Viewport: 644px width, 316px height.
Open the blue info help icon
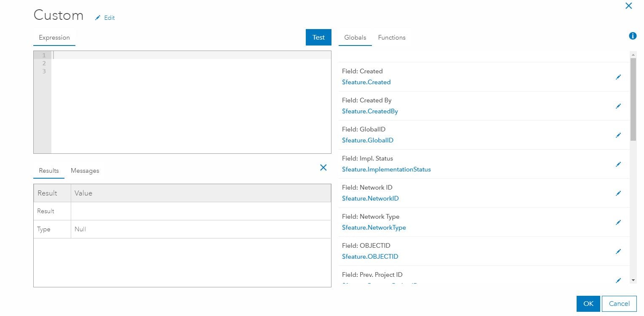click(x=632, y=36)
